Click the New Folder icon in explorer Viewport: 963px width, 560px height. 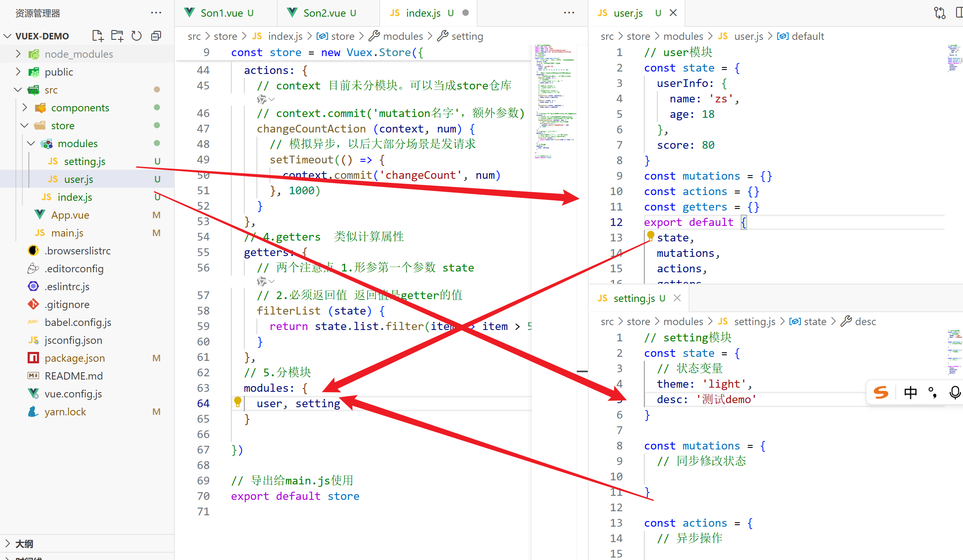(x=117, y=36)
